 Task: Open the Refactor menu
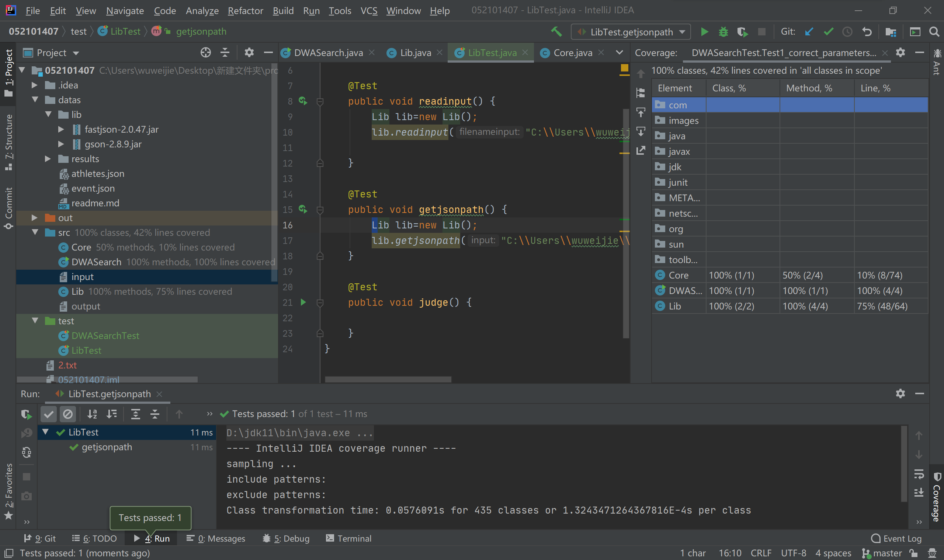pos(245,11)
